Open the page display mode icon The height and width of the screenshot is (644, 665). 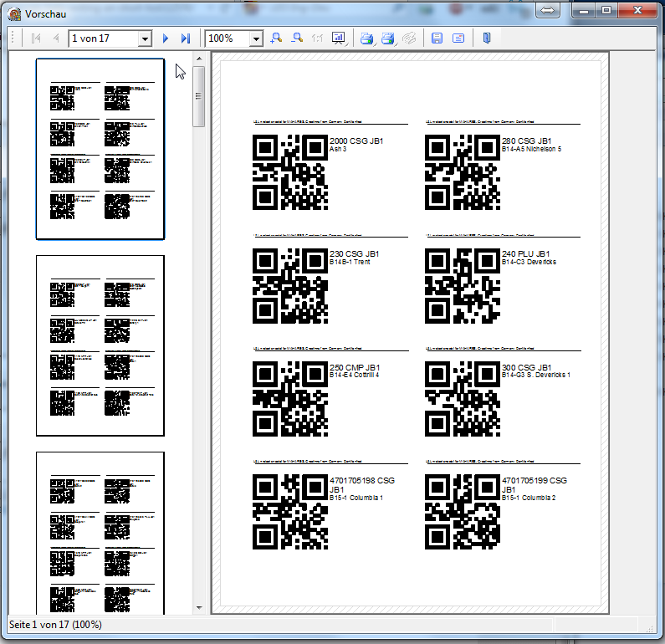pos(338,38)
